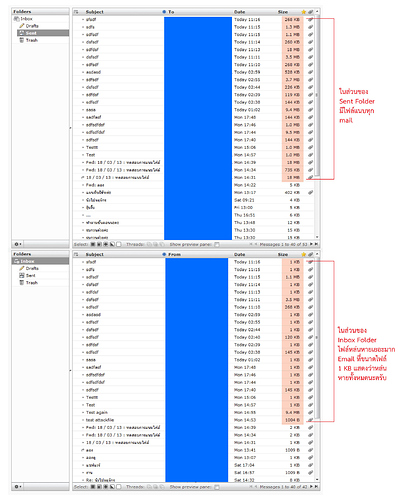Open Drafts folder with pencil icon in Sent-selected pane
The width and height of the screenshot is (398, 500).
pos(29,26)
